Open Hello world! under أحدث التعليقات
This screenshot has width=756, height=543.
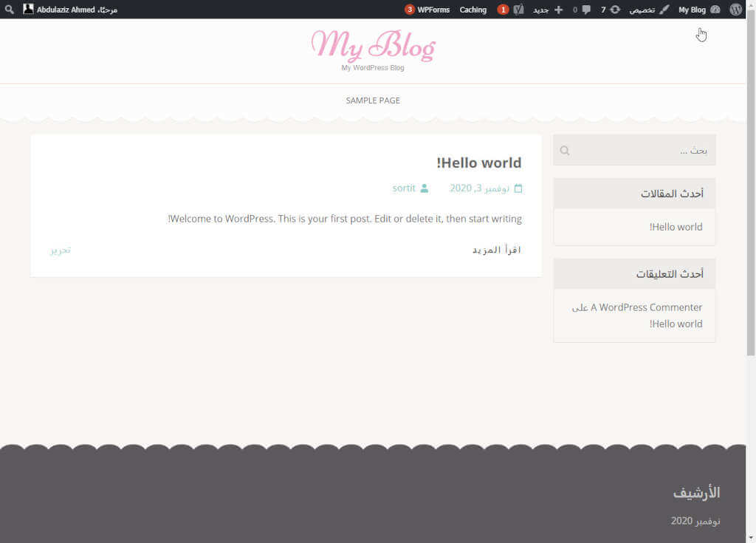point(676,324)
